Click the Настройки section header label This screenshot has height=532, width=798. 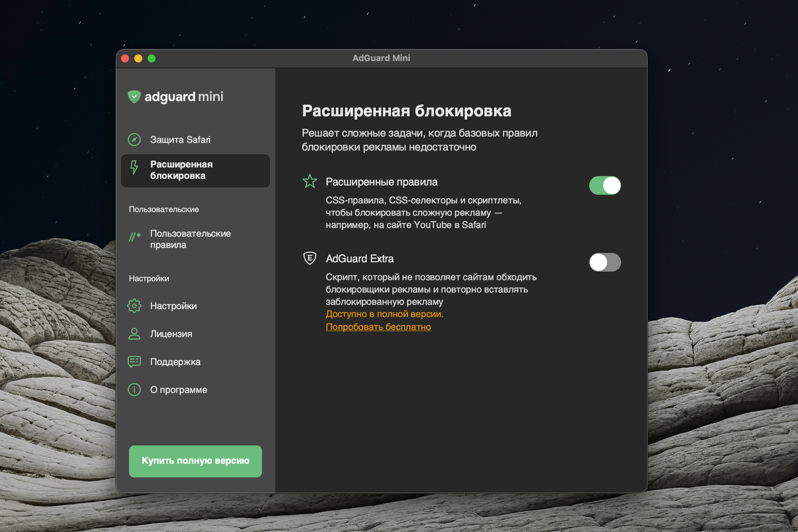(x=149, y=279)
